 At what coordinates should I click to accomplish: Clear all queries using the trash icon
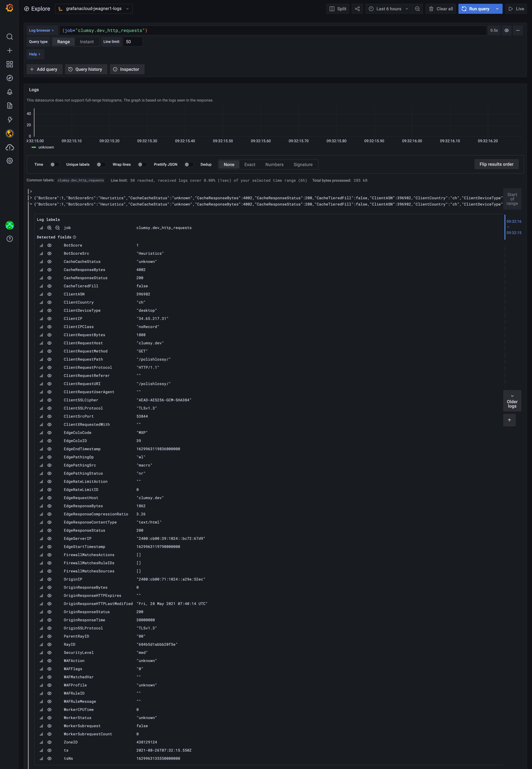(441, 9)
